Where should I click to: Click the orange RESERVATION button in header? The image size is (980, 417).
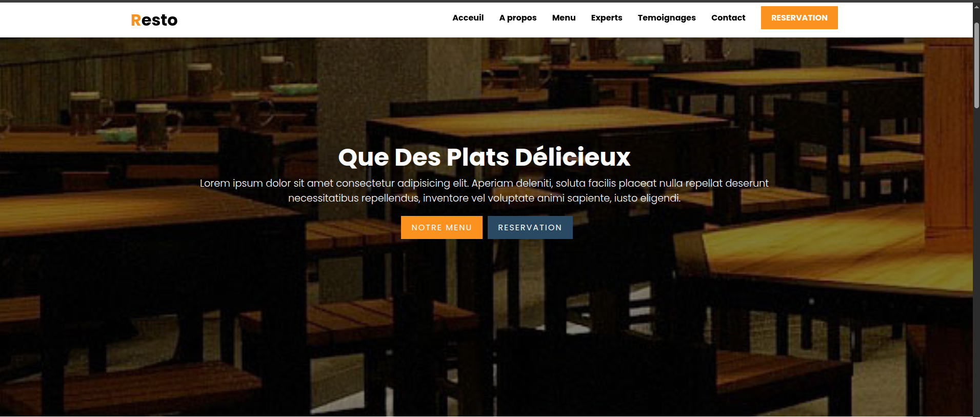point(799,18)
